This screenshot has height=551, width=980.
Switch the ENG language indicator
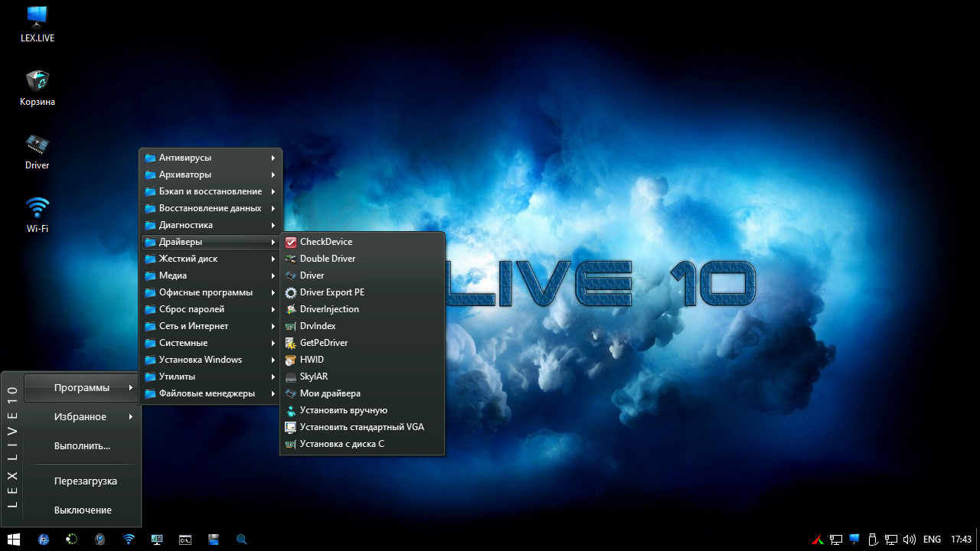[932, 540]
